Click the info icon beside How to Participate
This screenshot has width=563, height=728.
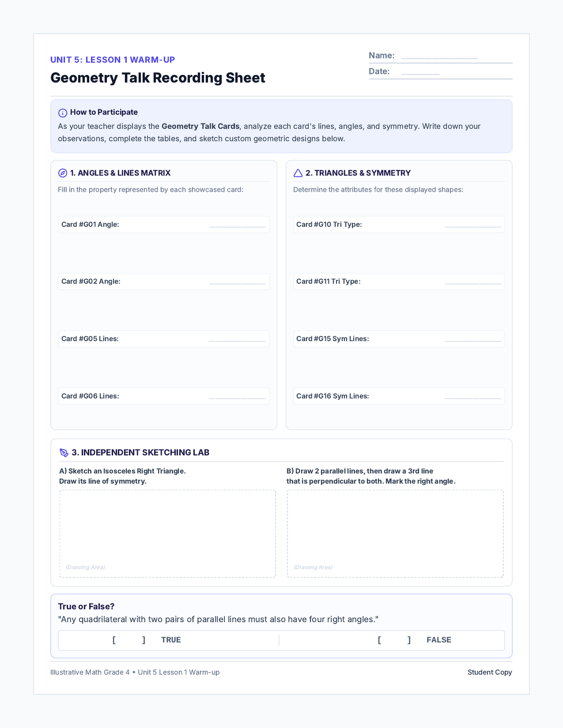click(62, 113)
